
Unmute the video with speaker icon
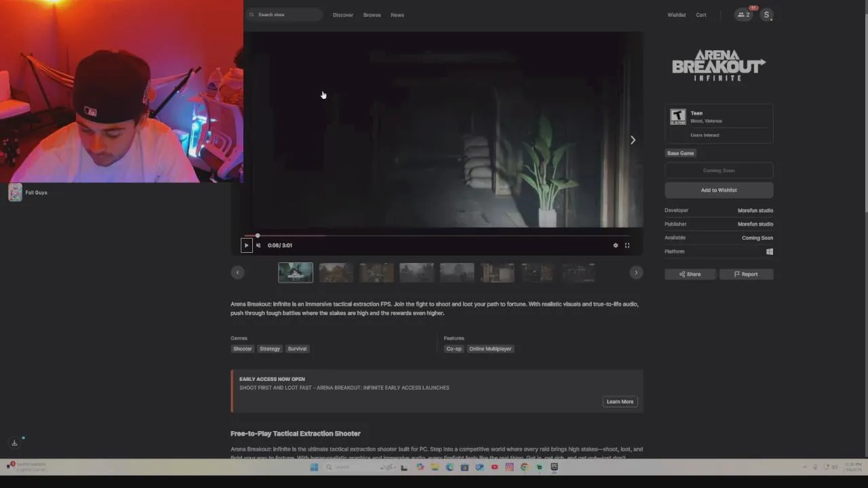(258, 245)
